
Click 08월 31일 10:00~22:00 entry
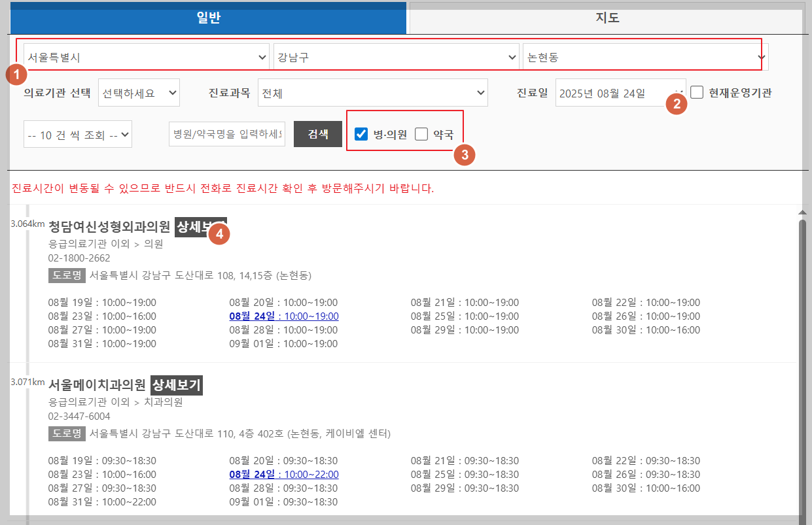(x=102, y=502)
